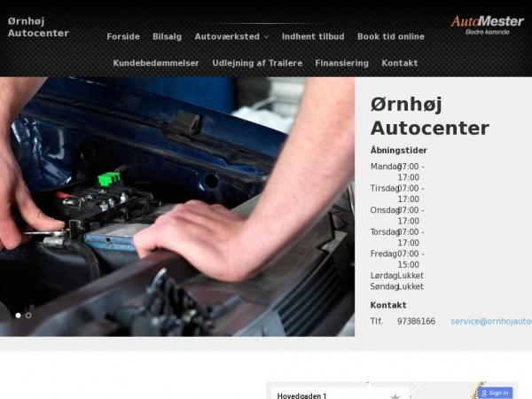Click the mechanic slideshow image
Viewport: 532px width, 399px height.
click(177, 204)
